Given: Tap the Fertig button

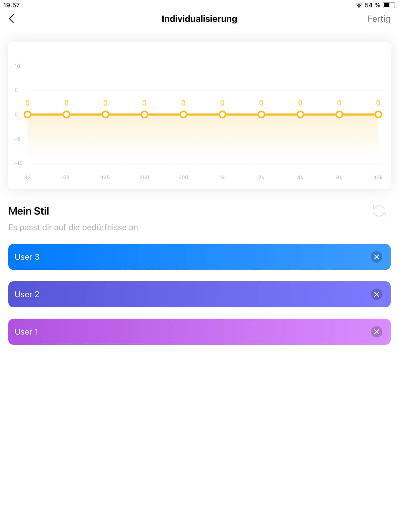Looking at the screenshot, I should click(x=378, y=19).
